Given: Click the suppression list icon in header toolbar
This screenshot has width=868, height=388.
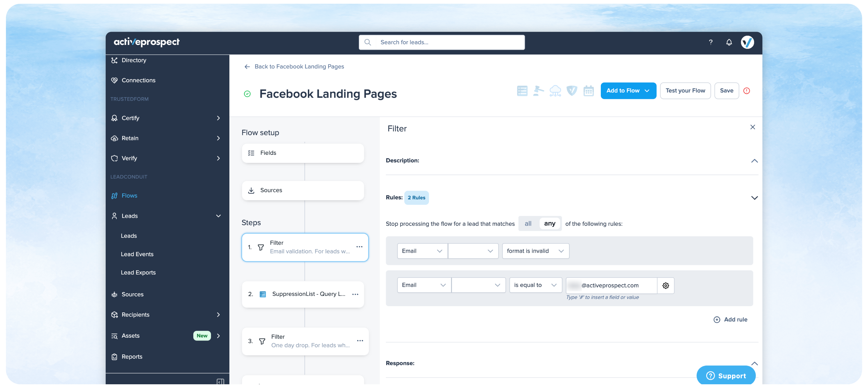Looking at the screenshot, I should [522, 91].
